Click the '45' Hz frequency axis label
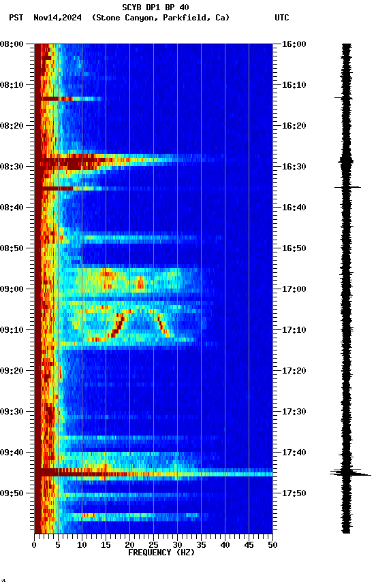Image resolution: width=376 pixels, height=588 pixels. [x=249, y=545]
